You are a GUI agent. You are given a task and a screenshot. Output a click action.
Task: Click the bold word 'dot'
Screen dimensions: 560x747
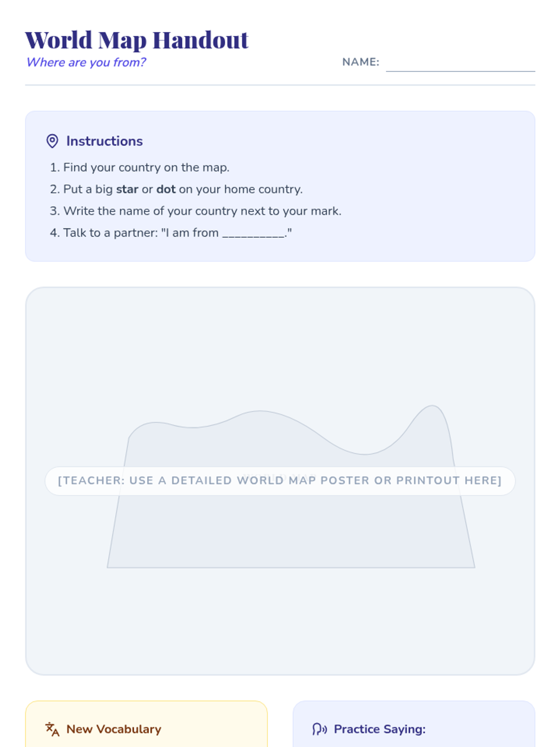(166, 189)
